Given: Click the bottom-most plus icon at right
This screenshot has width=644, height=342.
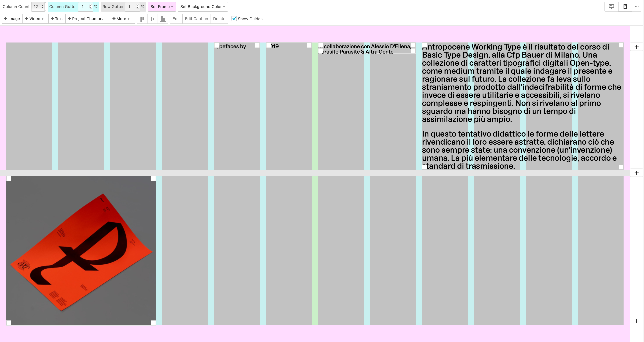Looking at the screenshot, I should point(636,321).
